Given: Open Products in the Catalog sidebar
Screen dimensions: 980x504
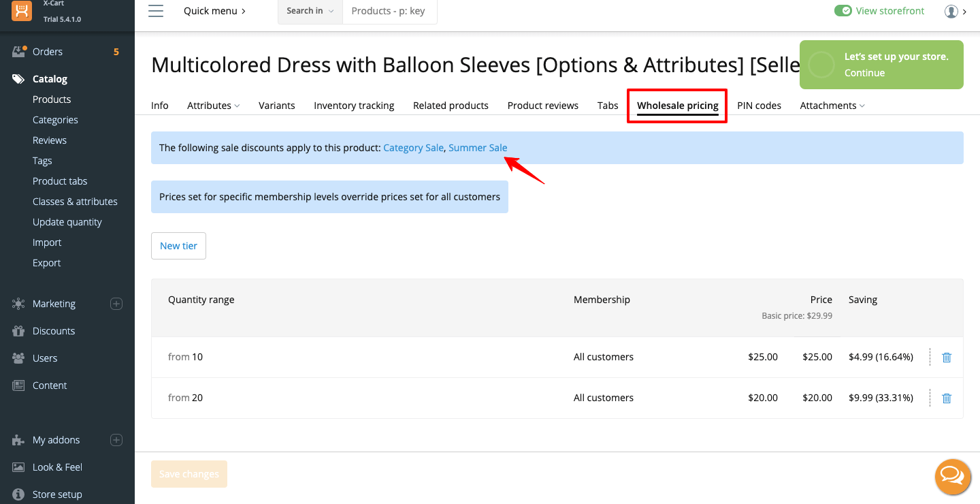Looking at the screenshot, I should coord(52,99).
